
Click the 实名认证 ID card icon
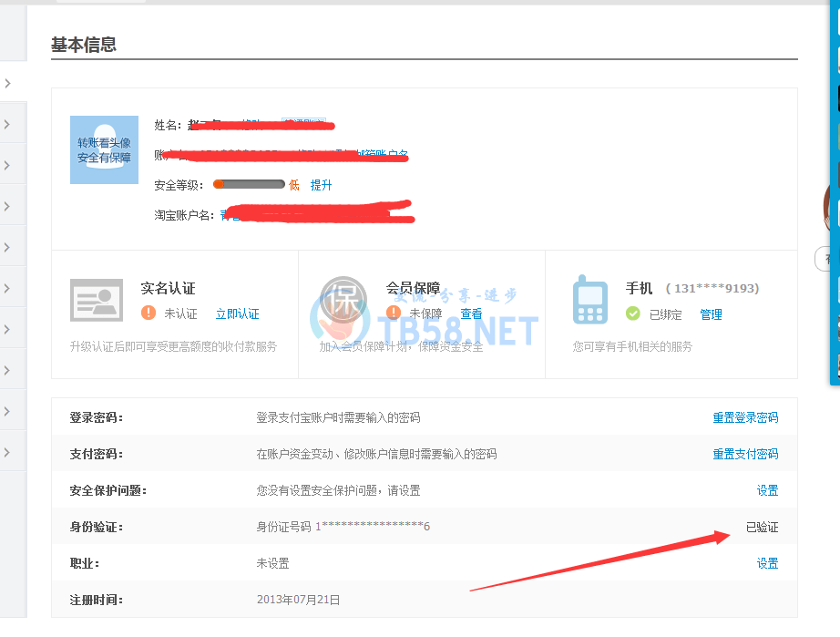click(x=97, y=300)
